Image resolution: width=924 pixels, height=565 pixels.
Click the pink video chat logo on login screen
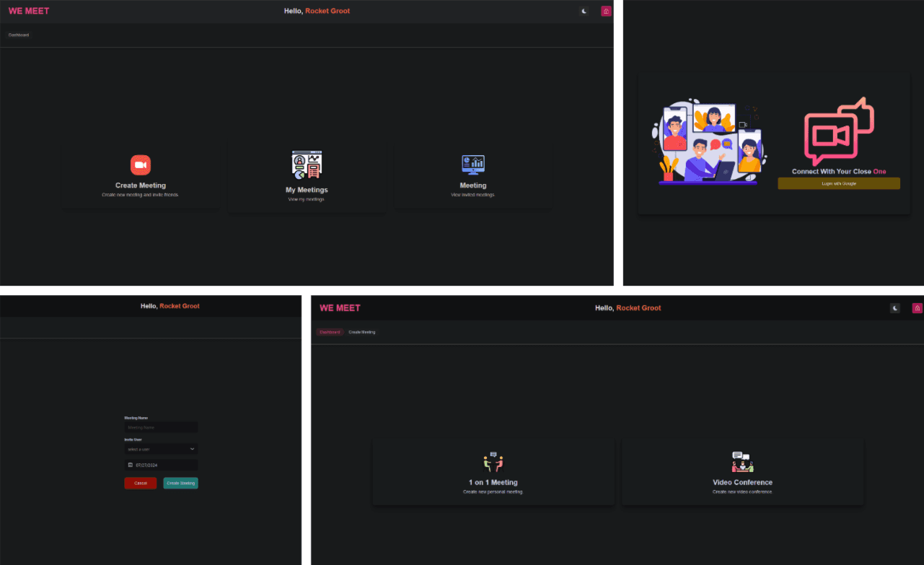tap(839, 131)
